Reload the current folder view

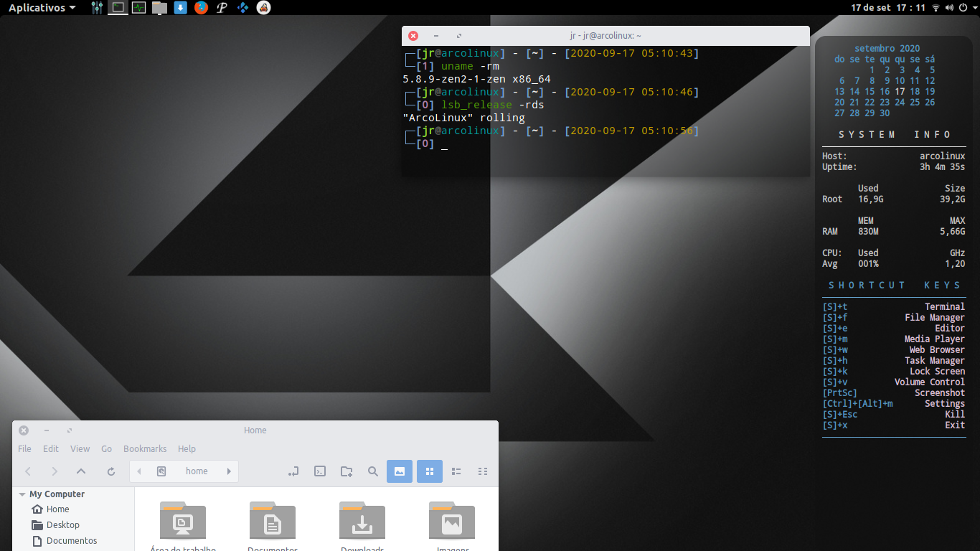[111, 471]
